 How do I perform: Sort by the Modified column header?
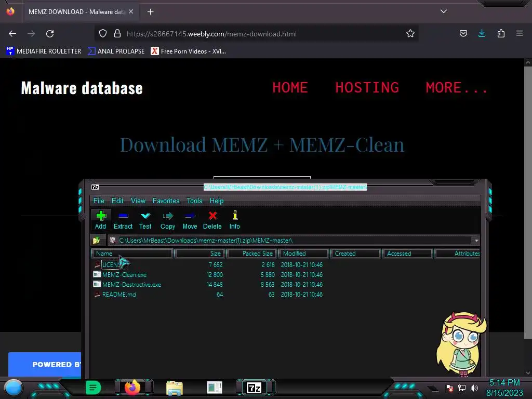coord(303,254)
